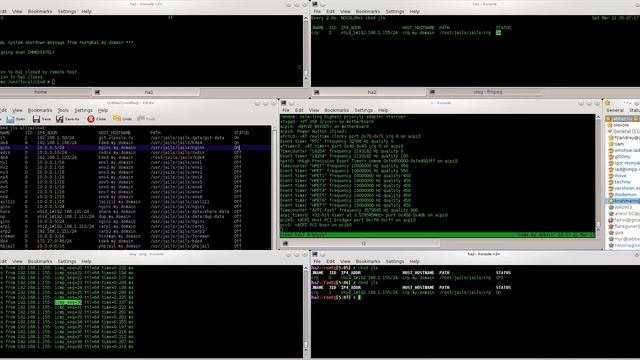This screenshot has width=640, height=360.
Task: Click the terminal icon on the ha2 tab
Action: pos(316,92)
